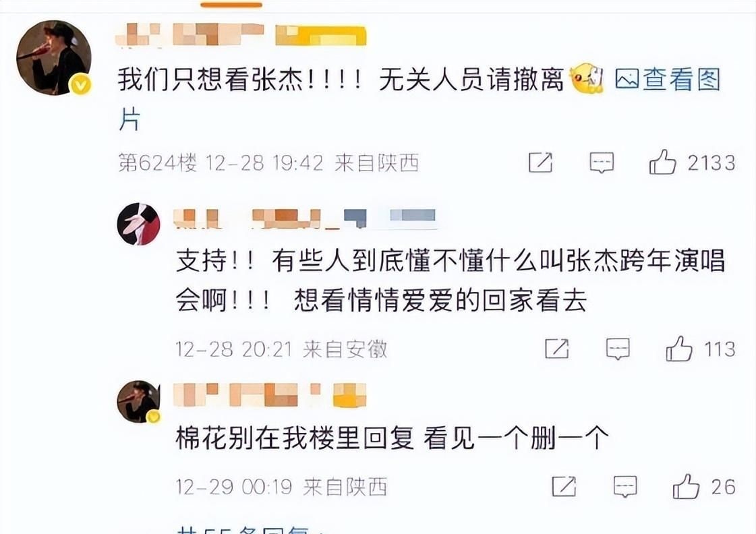Open the top commenter's blurred username
Screen dimensions: 756x534
coord(241,34)
